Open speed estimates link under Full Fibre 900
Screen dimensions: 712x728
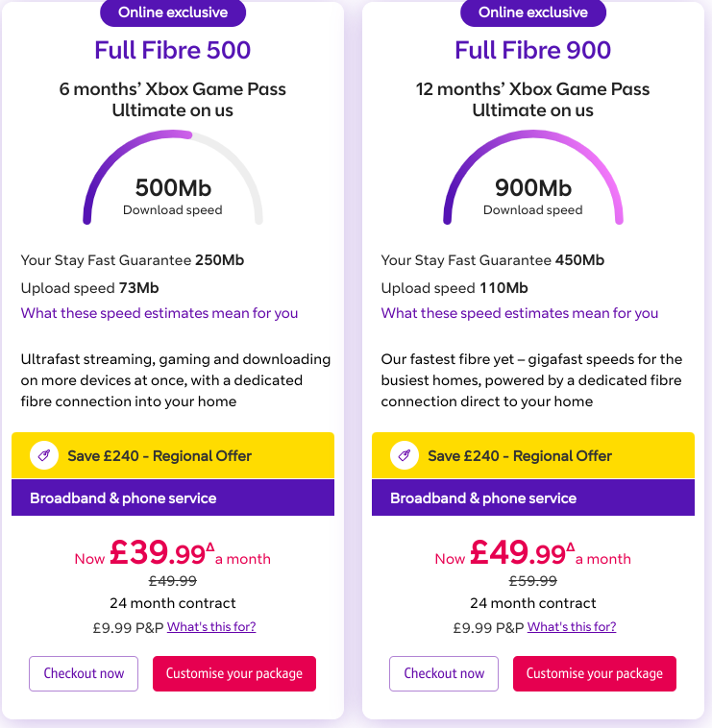pos(520,313)
